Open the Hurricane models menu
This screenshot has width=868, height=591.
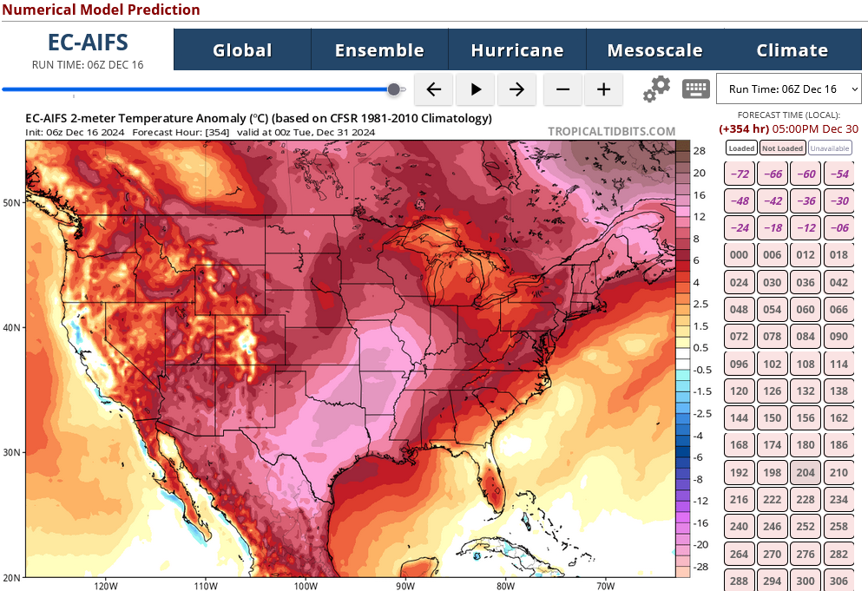(x=517, y=49)
